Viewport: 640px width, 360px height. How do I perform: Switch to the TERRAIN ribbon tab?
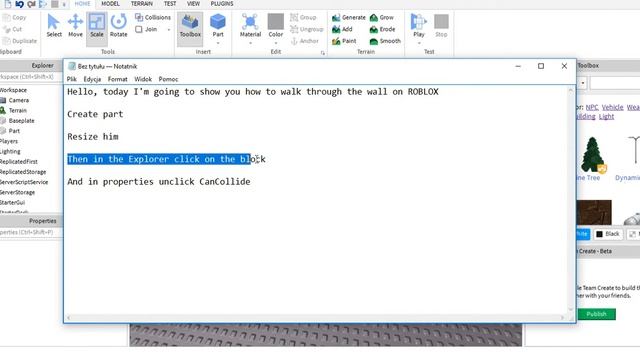tap(142, 4)
